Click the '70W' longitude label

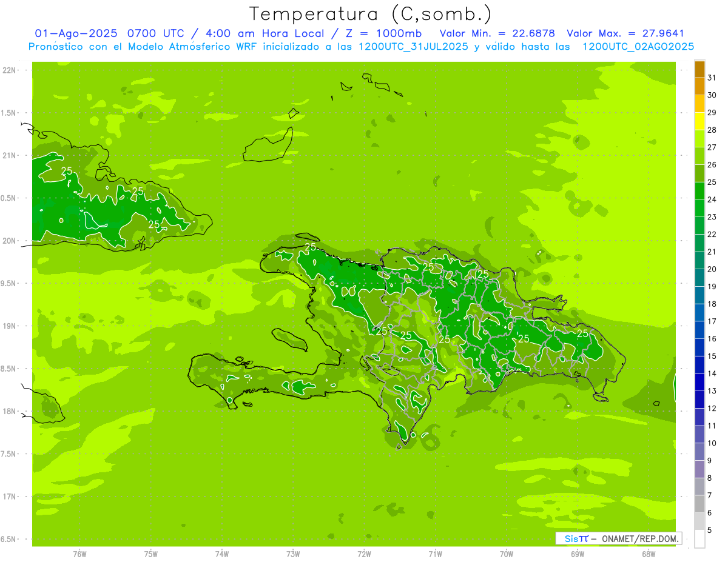(x=507, y=554)
